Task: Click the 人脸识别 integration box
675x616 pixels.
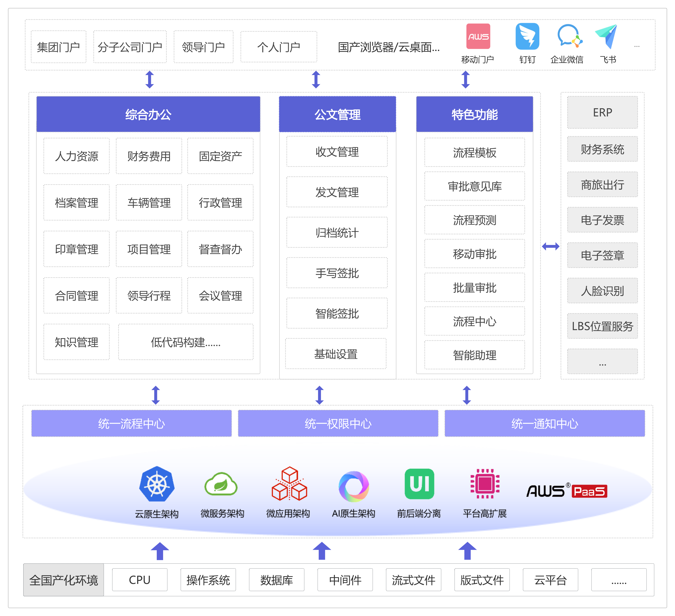Action: pyautogui.click(x=602, y=291)
